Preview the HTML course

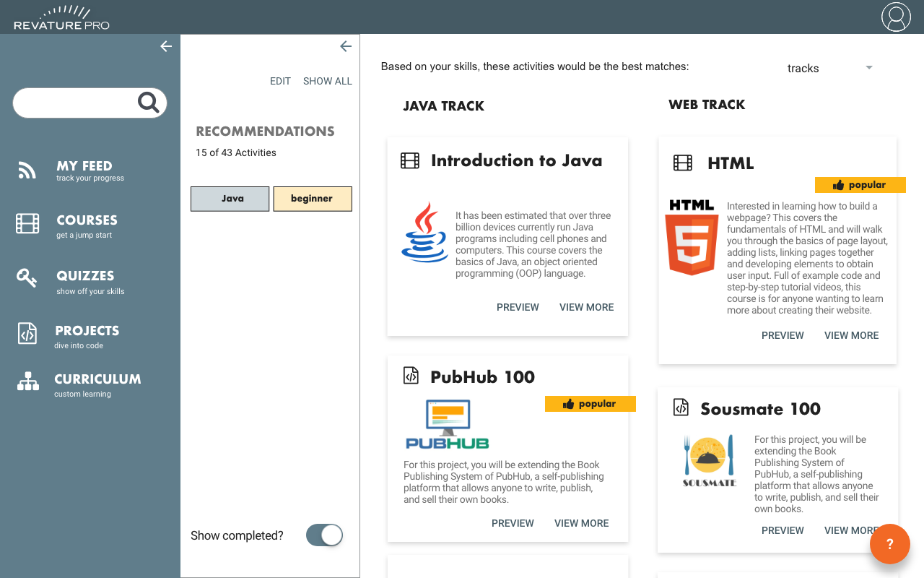(783, 335)
